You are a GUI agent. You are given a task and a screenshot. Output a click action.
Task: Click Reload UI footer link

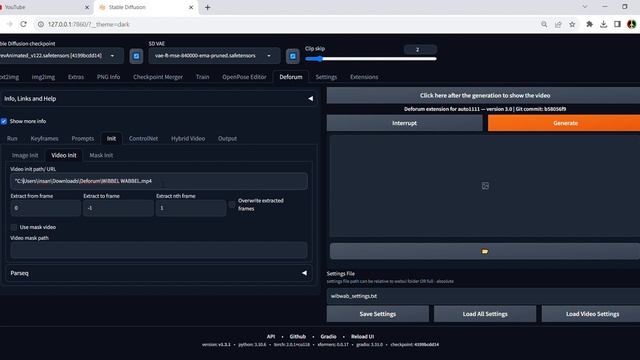362,337
